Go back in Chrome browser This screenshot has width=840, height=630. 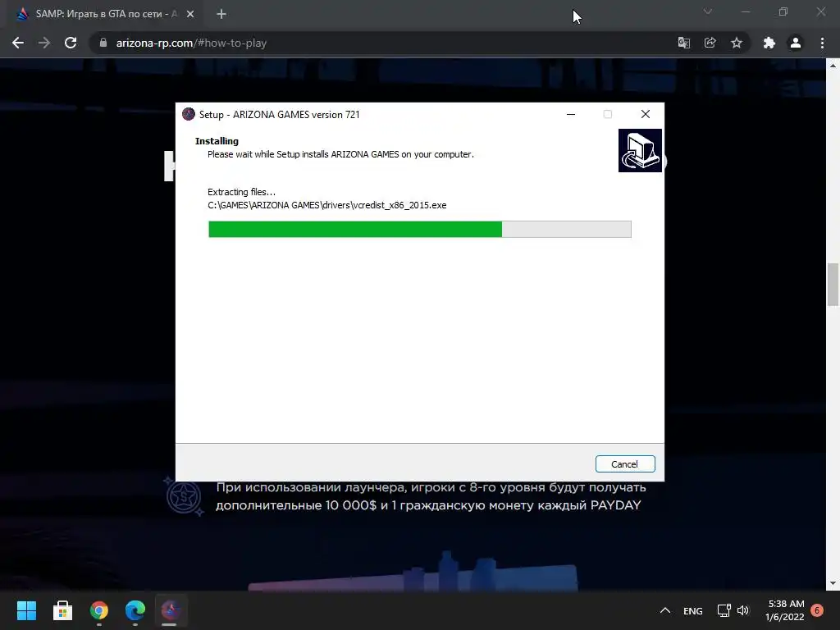click(x=18, y=43)
